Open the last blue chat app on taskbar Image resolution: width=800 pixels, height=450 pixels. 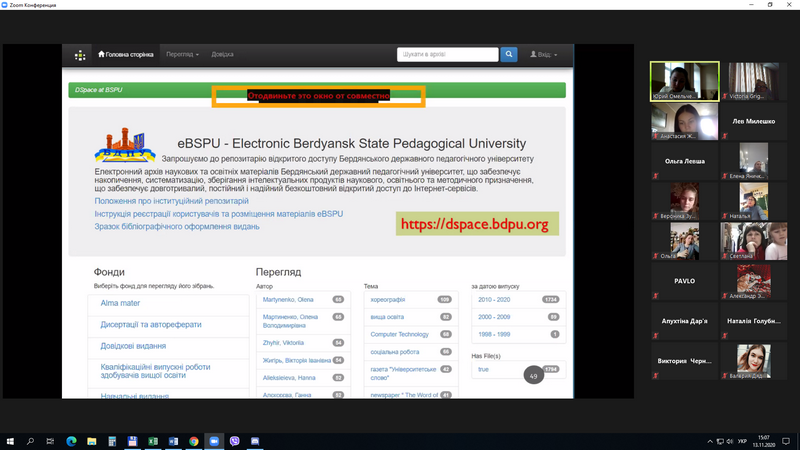click(x=255, y=441)
